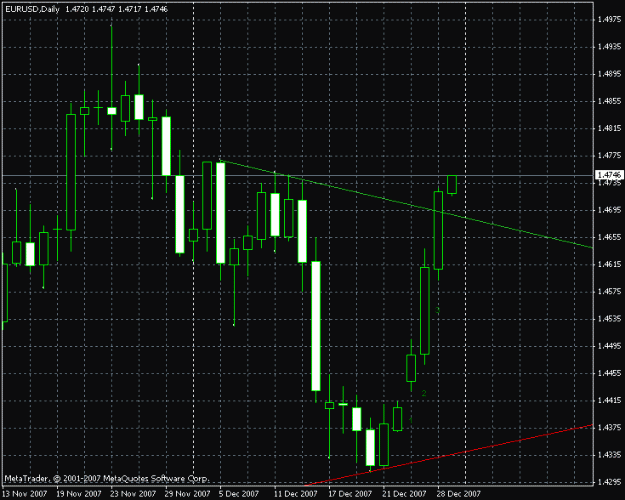Screen dimensions: 625x500
Task: Click the date label 29 Nov 2007
Action: (x=188, y=494)
